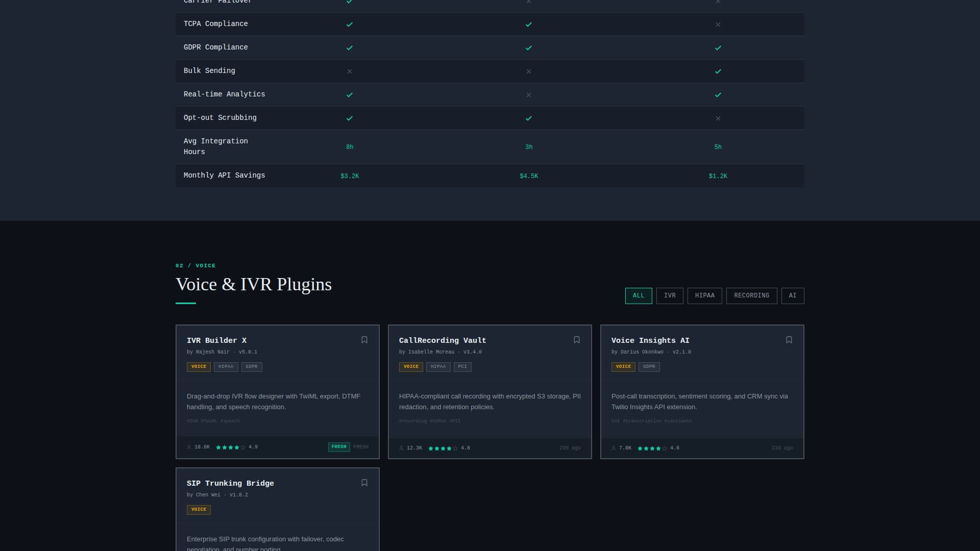Viewport: 980px width, 551px height.
Task: Filter voice plugins by RECORDING
Action: point(751,296)
